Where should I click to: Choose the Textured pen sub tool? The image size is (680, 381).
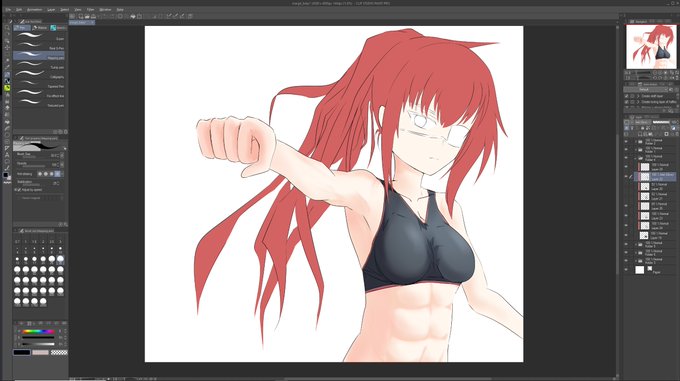(x=39, y=103)
